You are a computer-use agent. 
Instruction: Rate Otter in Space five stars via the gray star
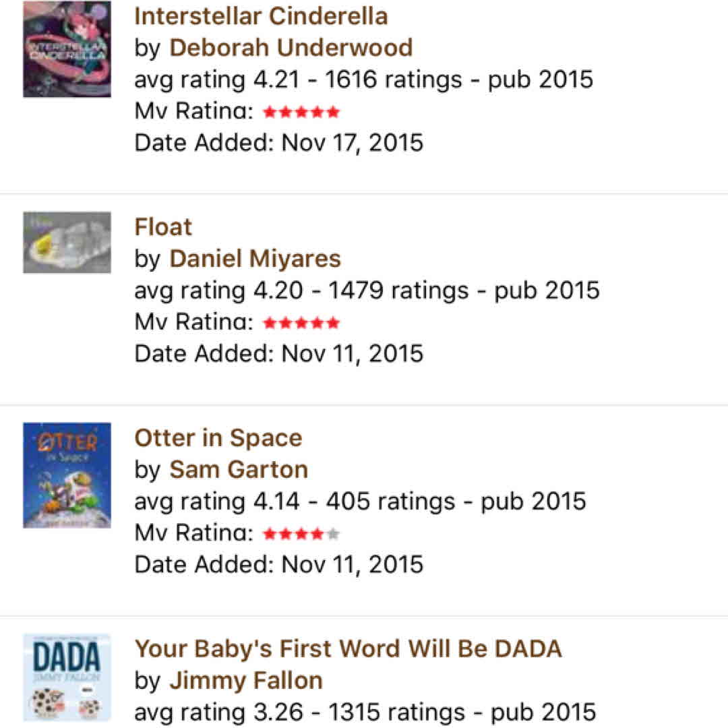coord(333,535)
